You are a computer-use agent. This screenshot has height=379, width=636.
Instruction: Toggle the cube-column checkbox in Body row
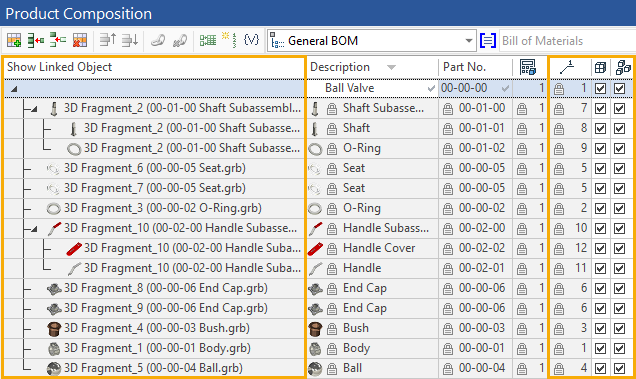[x=600, y=349]
